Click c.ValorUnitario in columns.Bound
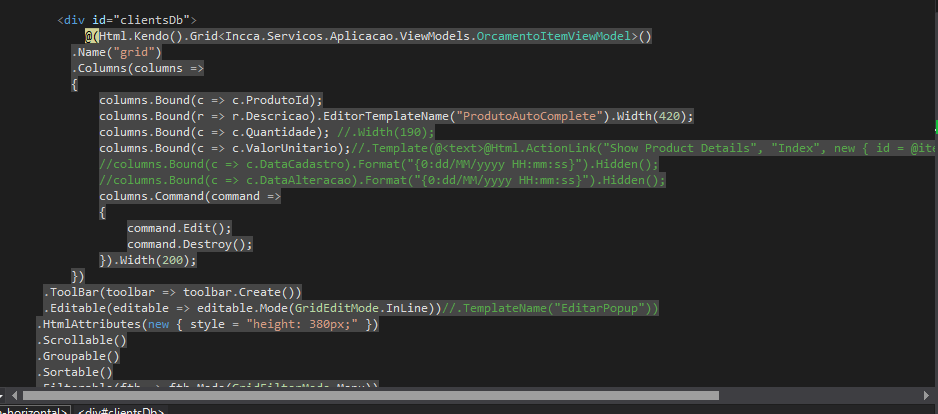The image size is (938, 414). point(285,148)
